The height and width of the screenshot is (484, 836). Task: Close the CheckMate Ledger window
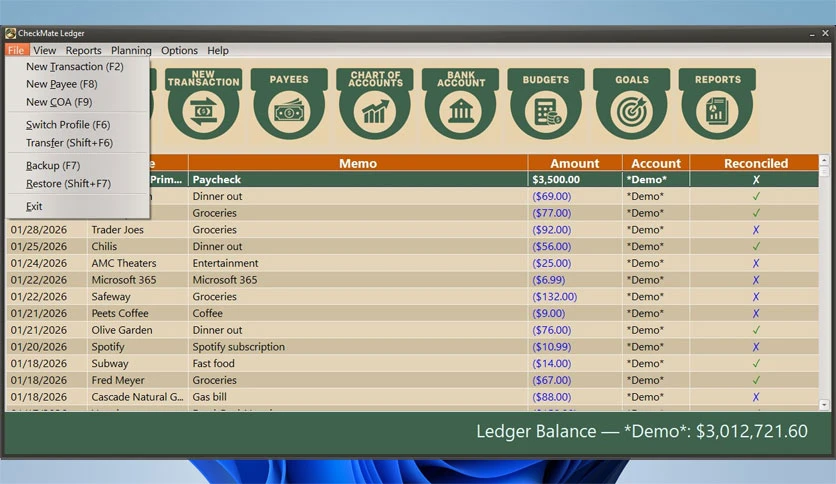point(825,33)
